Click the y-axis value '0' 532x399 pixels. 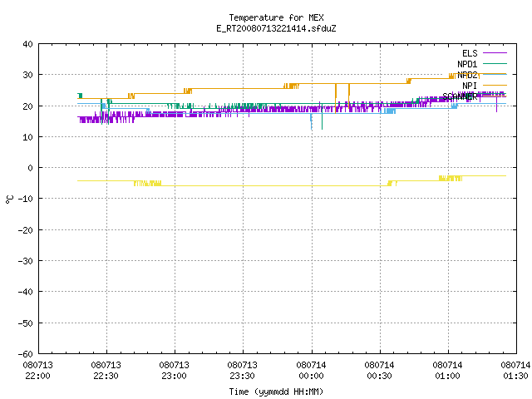click(x=31, y=168)
